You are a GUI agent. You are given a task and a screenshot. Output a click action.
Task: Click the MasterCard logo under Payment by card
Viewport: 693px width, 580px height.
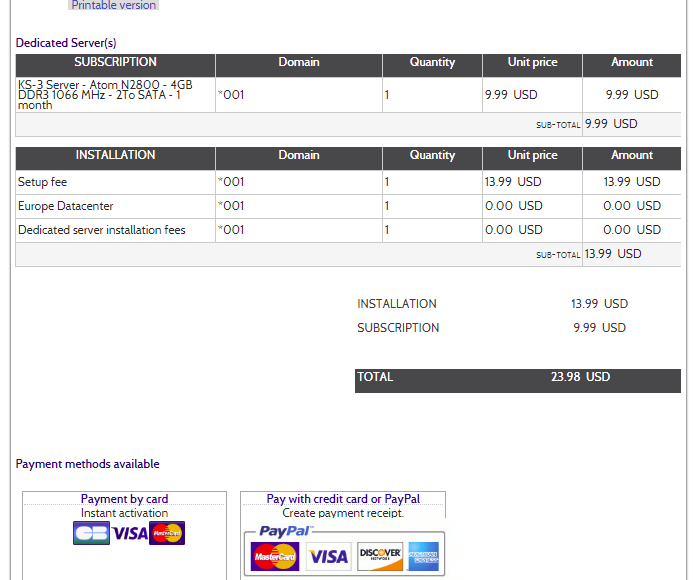pos(167,533)
